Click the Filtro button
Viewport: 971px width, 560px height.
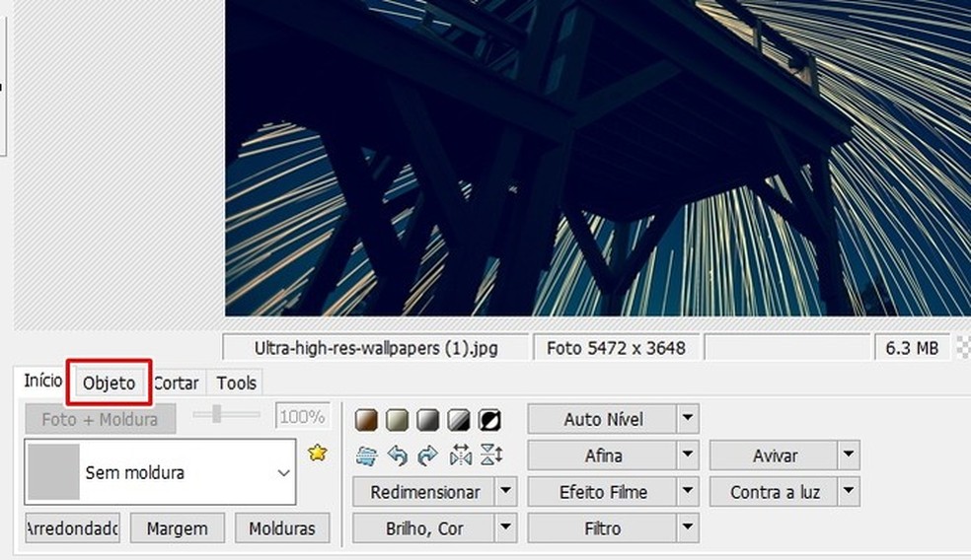coord(603,528)
